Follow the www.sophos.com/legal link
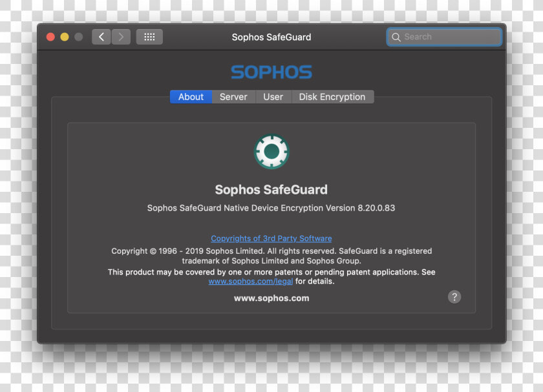Screen dimensions: 543x392 point(251,282)
